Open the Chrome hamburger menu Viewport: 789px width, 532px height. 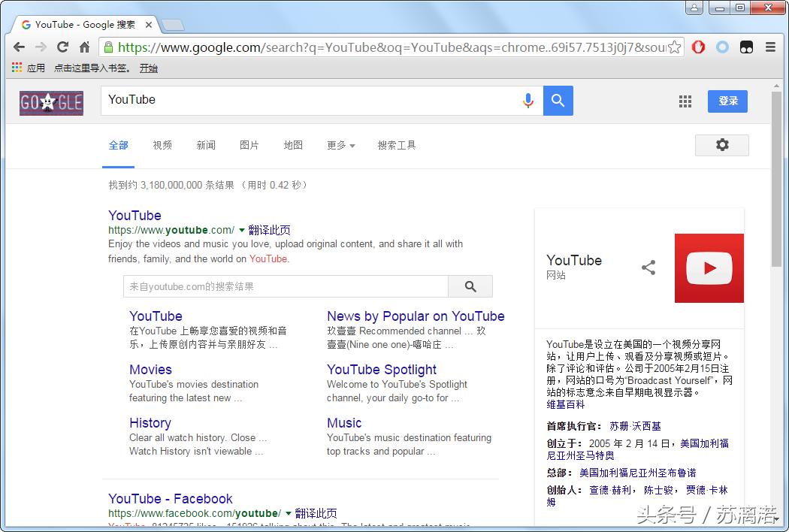[770, 47]
